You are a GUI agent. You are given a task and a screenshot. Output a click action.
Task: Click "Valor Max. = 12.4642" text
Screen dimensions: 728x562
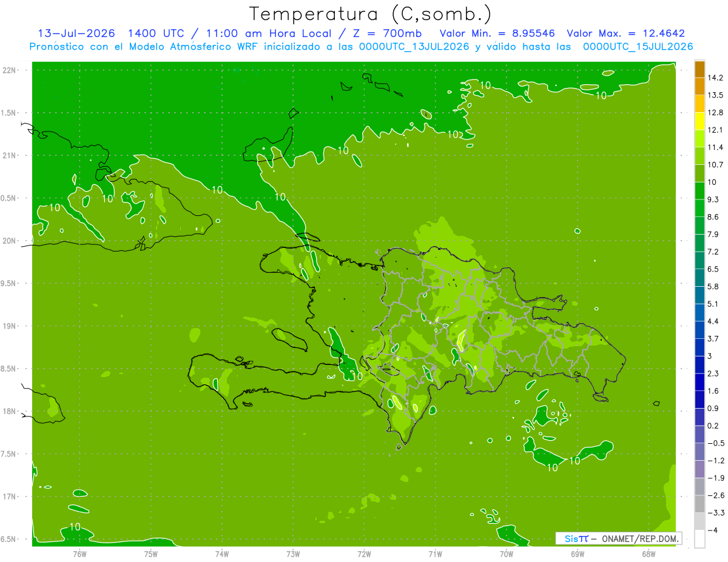(625, 33)
